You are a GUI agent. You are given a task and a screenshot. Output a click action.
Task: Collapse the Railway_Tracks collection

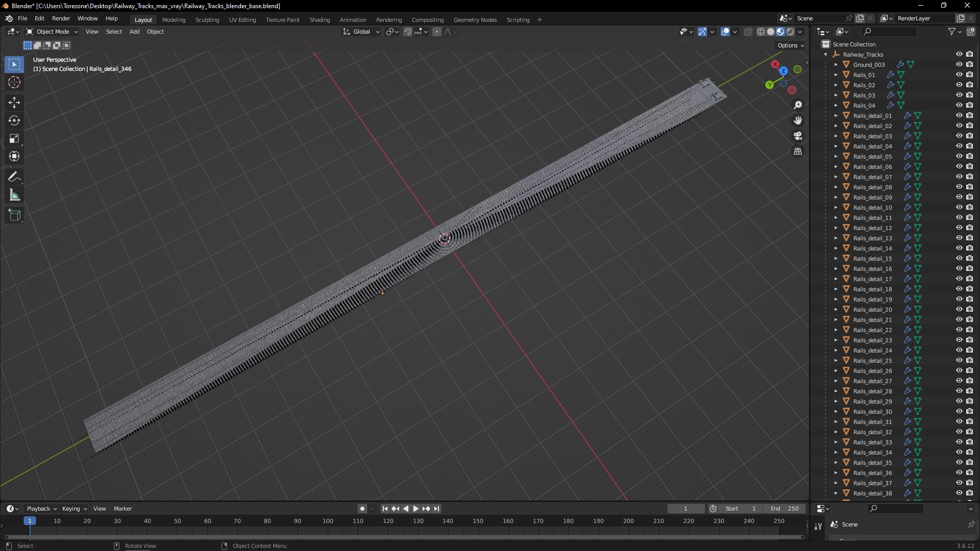[826, 55]
